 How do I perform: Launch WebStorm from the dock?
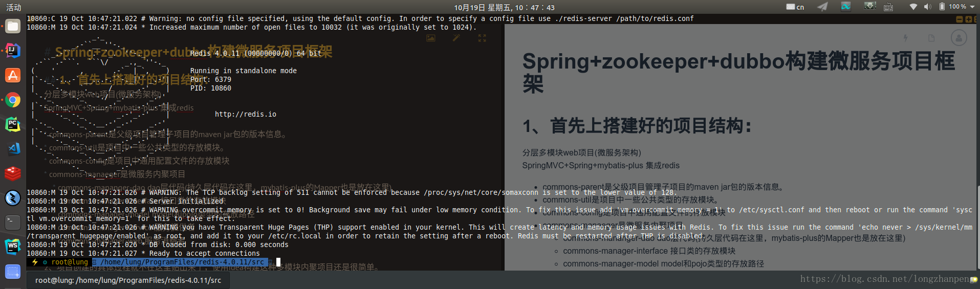tap(13, 247)
